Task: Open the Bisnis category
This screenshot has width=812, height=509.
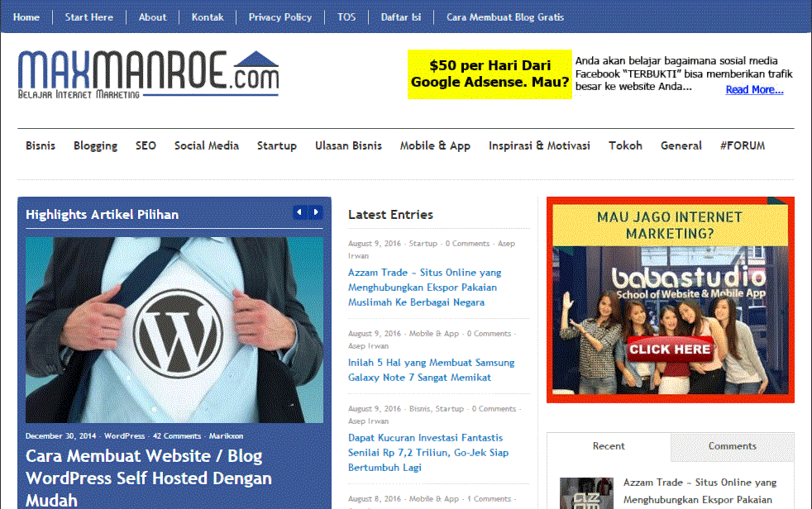Action: (x=41, y=146)
